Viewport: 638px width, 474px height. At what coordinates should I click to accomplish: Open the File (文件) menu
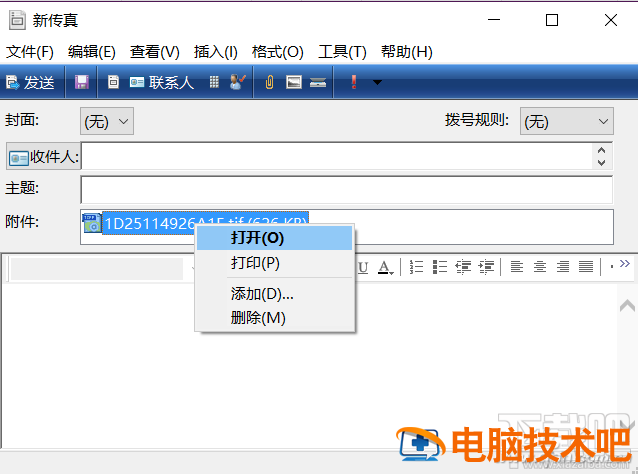tap(30, 52)
